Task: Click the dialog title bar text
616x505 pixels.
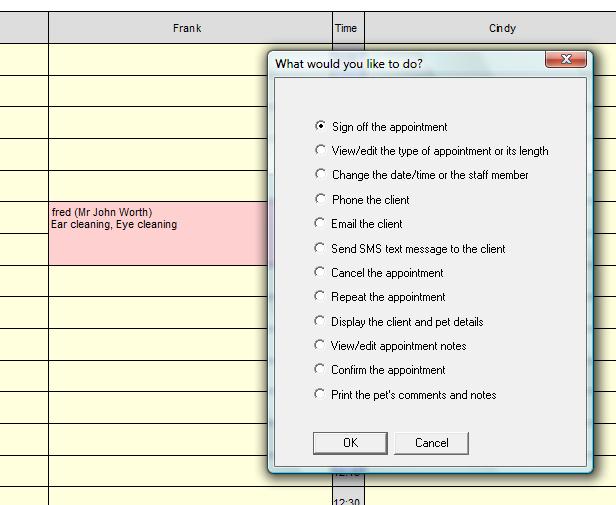Action: click(x=349, y=64)
